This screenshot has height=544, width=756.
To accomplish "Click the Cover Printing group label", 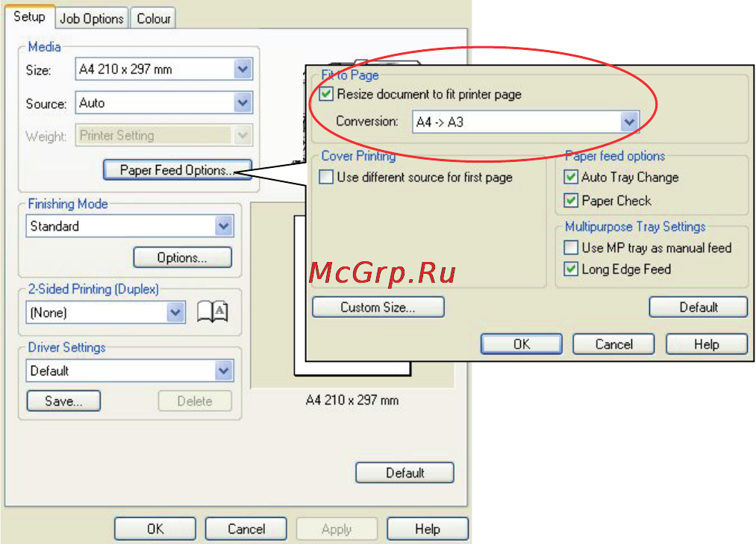I will point(358,156).
